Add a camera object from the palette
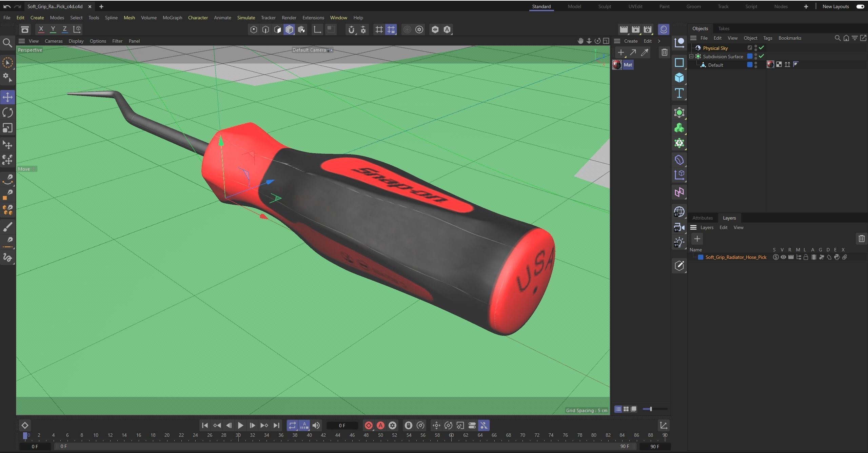868x453 pixels. 679,227
